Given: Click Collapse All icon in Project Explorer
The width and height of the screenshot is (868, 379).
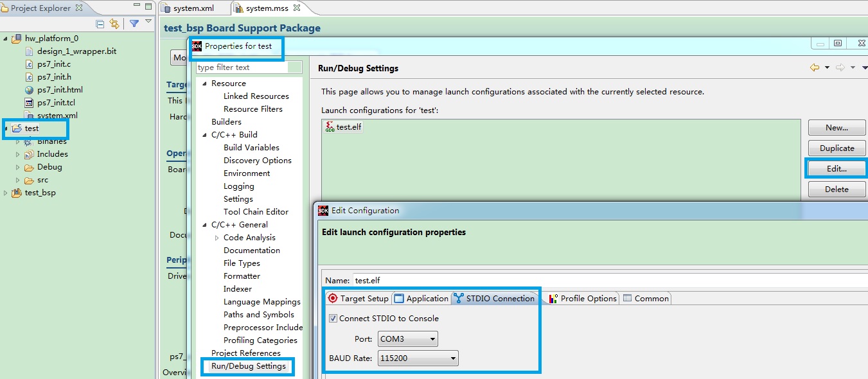Looking at the screenshot, I should pyautogui.click(x=100, y=24).
